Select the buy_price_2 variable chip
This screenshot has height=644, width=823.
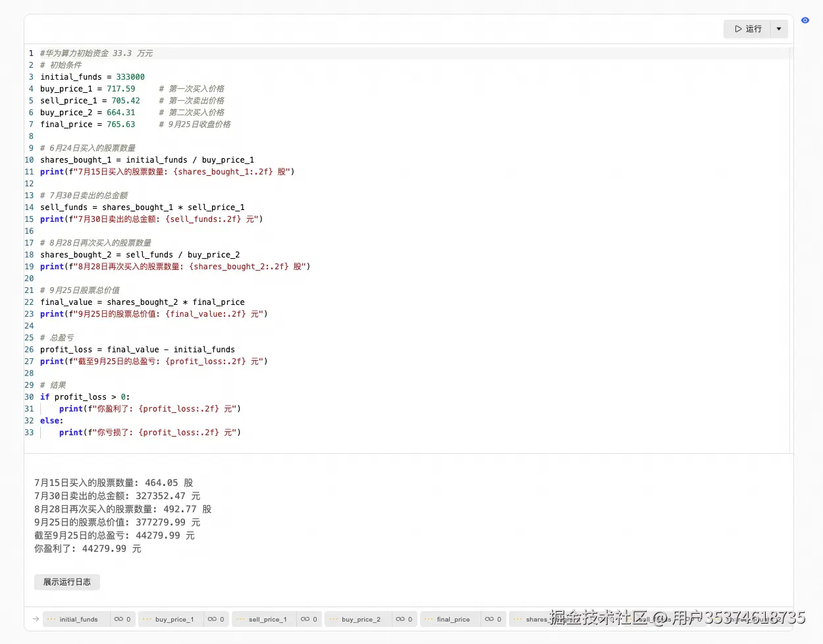coord(361,619)
